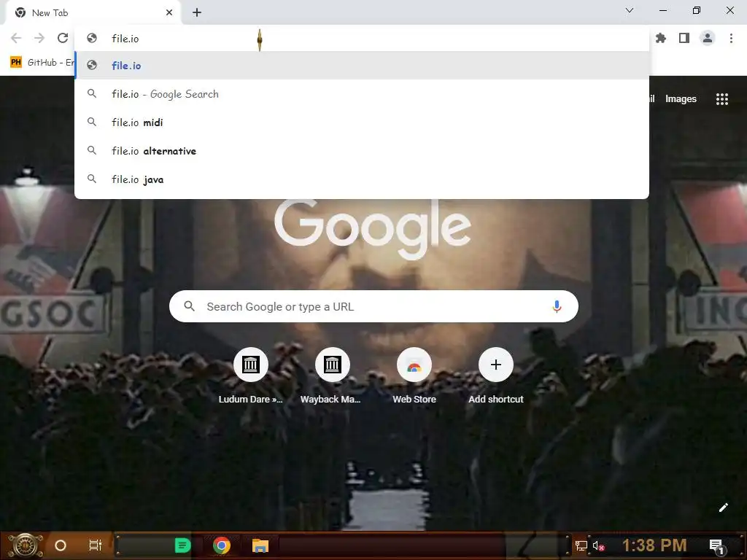747x560 pixels.
Task: Toggle the side panel icon
Action: point(684,38)
